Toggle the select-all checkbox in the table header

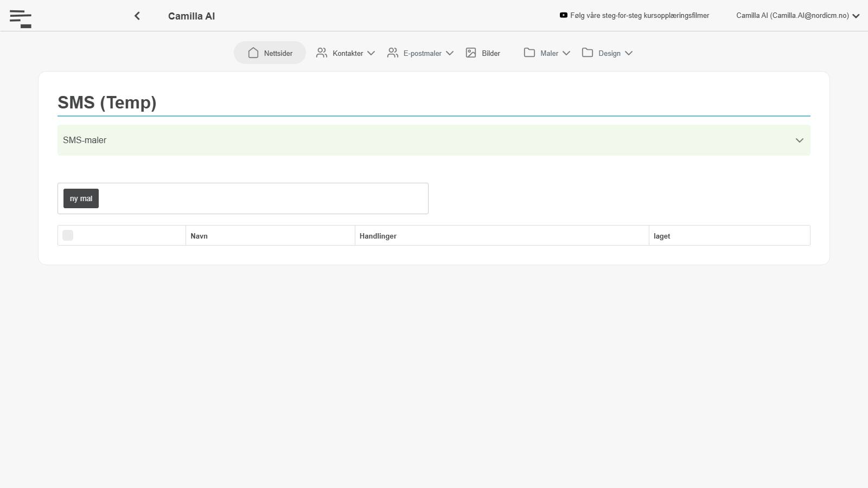coord(68,235)
